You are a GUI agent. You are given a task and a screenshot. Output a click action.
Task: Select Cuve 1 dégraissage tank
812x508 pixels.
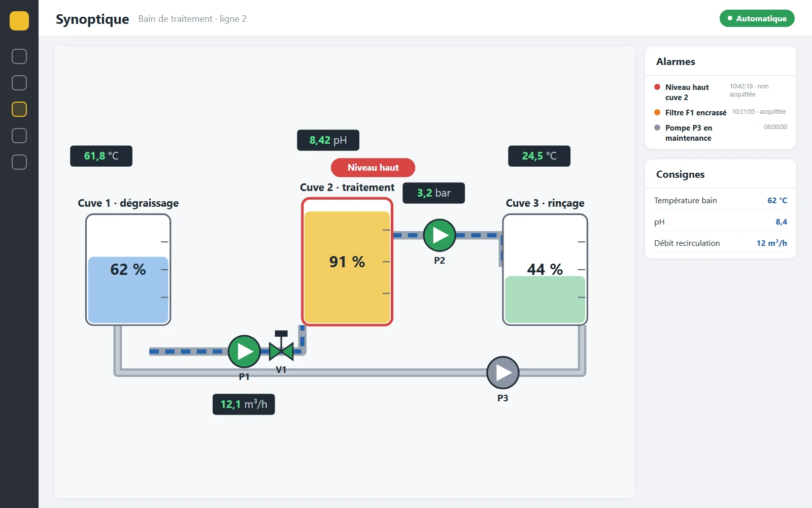coord(128,269)
